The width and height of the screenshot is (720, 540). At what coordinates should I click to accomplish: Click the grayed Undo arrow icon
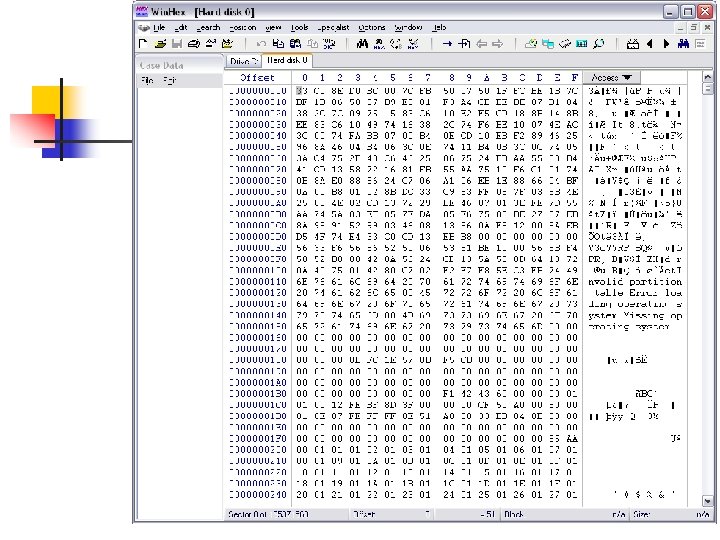tap(261, 44)
